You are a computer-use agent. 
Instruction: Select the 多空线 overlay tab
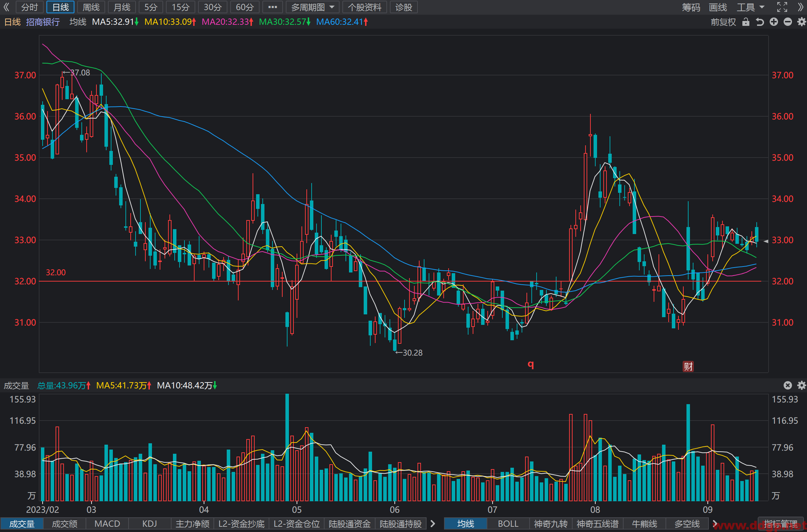tap(687, 524)
